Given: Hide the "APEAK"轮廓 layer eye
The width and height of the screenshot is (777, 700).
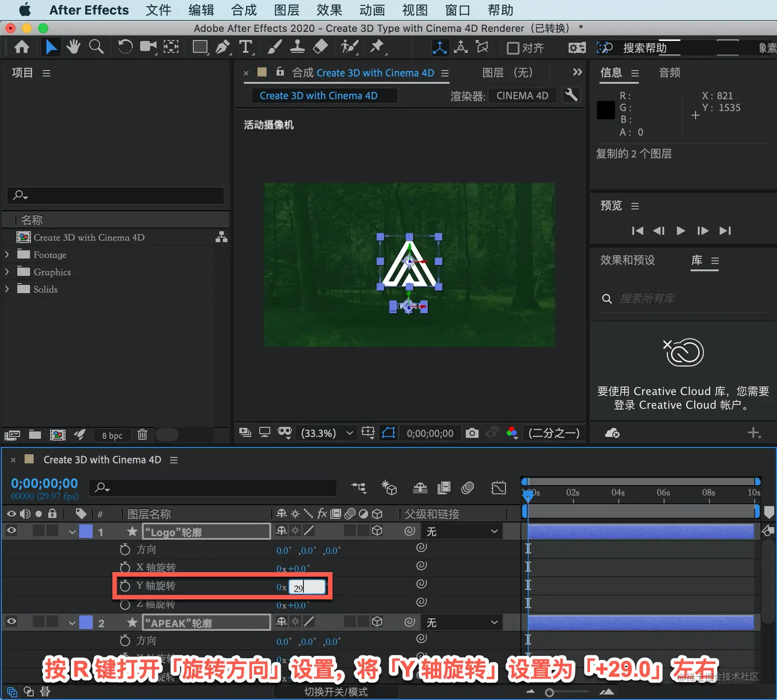Looking at the screenshot, I should tap(11, 622).
